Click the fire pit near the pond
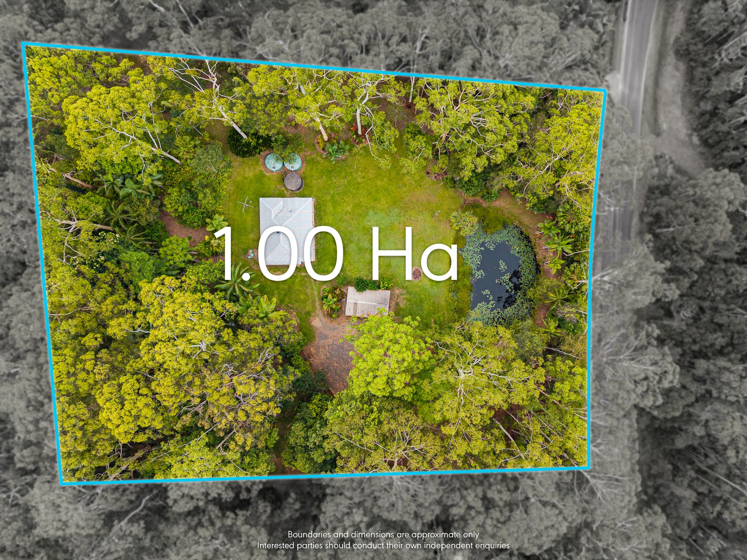 tap(416, 273)
